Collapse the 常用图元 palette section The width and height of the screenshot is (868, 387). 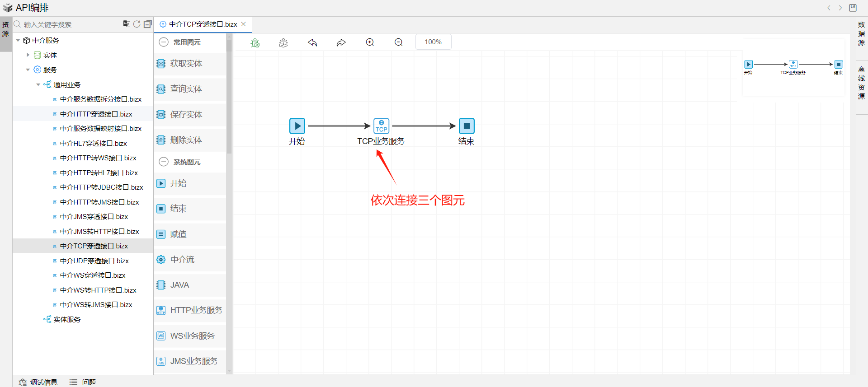[164, 42]
